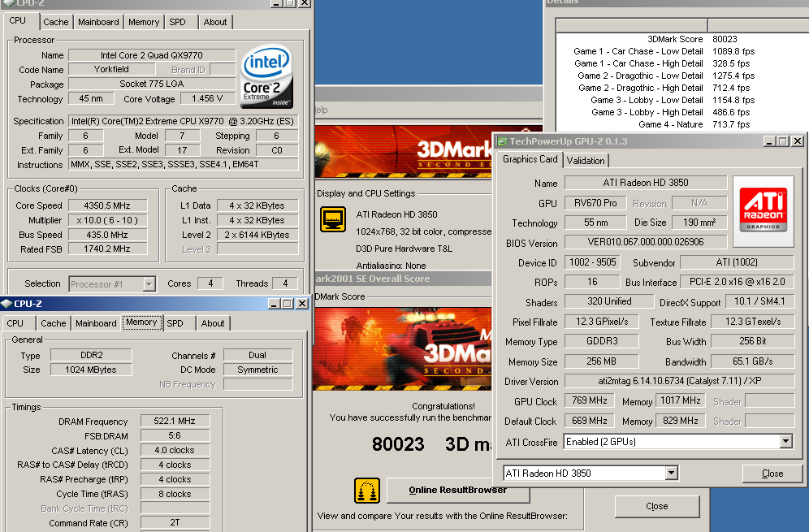Viewport: 809px width, 532px height.
Task: Click the GPU RV670 Pro field
Action: click(595, 203)
